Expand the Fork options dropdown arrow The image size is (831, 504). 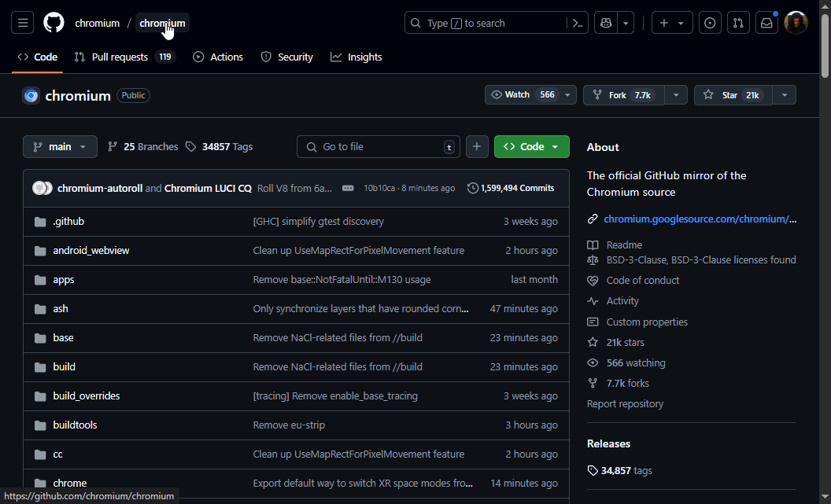pyautogui.click(x=676, y=95)
